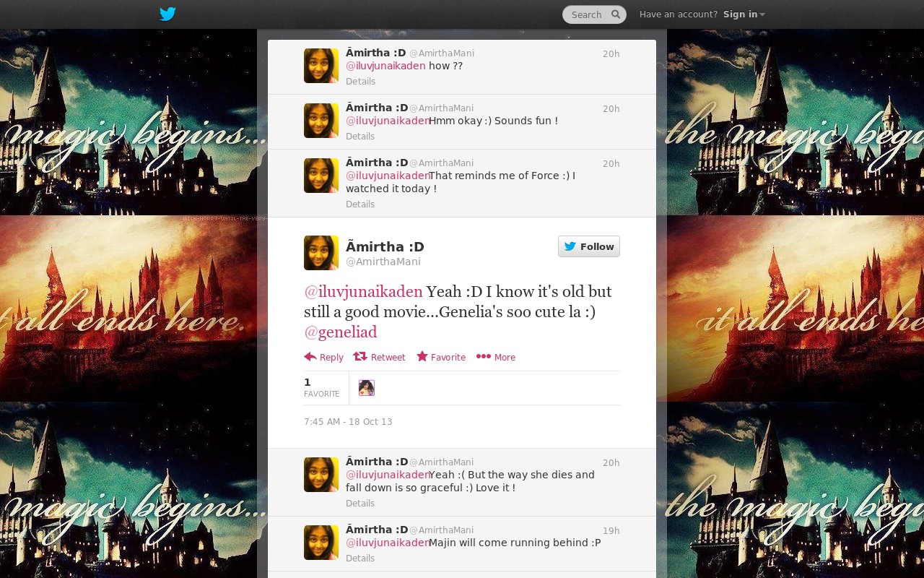The image size is (924, 578).
Task: Open favoriter's small profile thumbnail
Action: pos(367,388)
